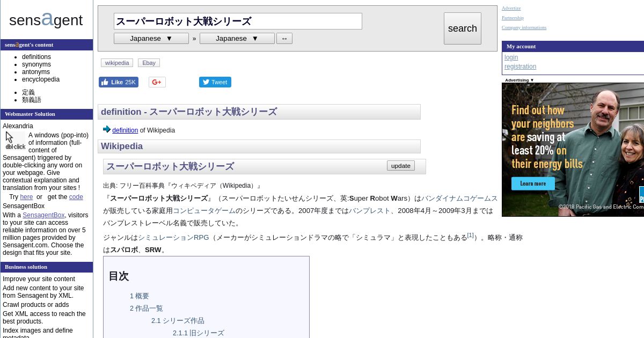This screenshot has height=338, width=644.
Task: Click the My account header
Action: coord(573,46)
